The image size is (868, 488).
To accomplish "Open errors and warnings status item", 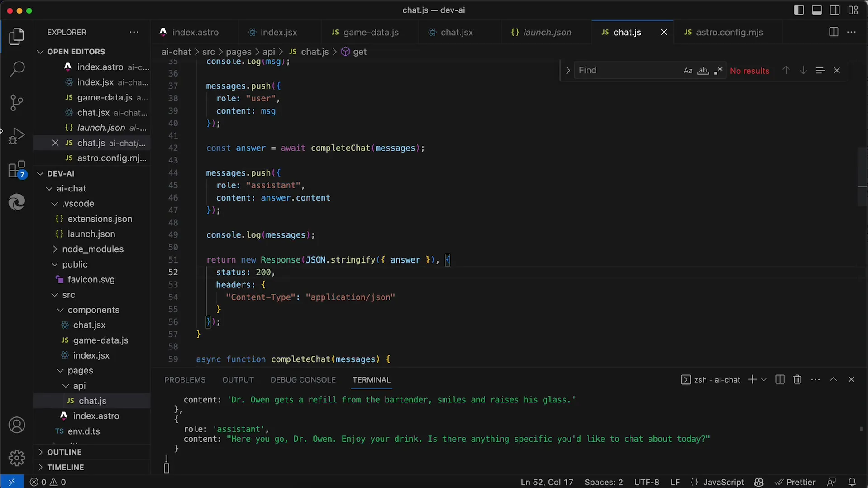I will (48, 482).
